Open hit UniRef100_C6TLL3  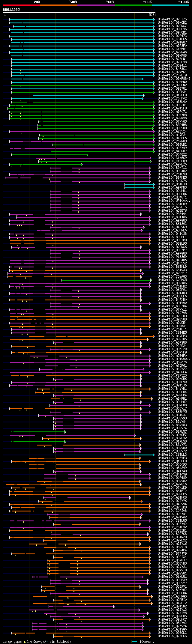click(x=172, y=455)
